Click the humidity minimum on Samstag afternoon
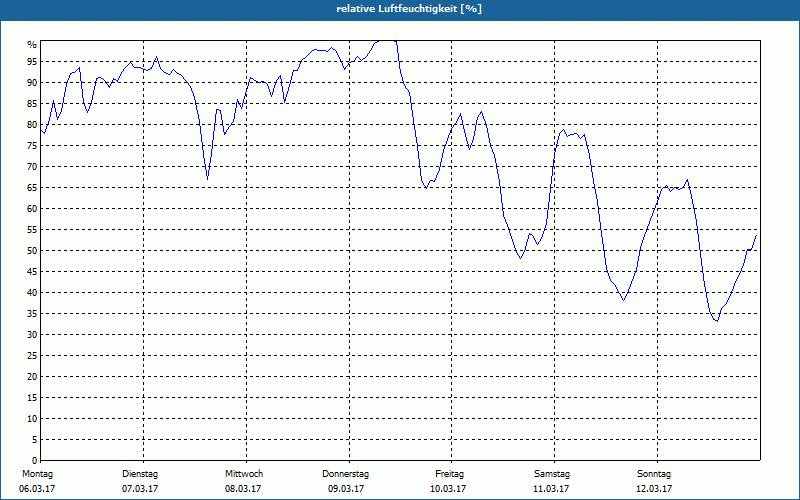Image resolution: width=800 pixels, height=500 pixels. 623,300
